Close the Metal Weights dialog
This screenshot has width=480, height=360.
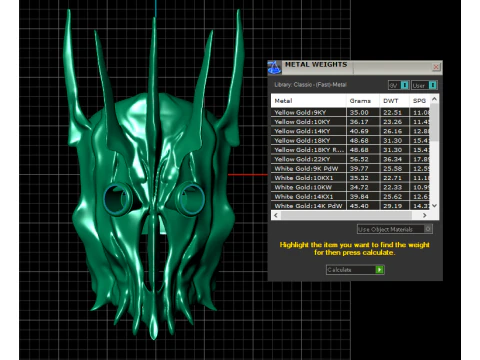tap(436, 67)
